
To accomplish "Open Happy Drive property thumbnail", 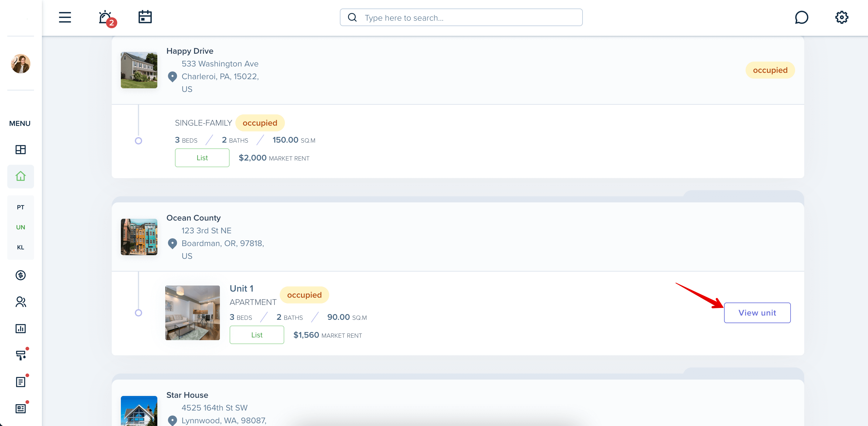I will (x=139, y=70).
